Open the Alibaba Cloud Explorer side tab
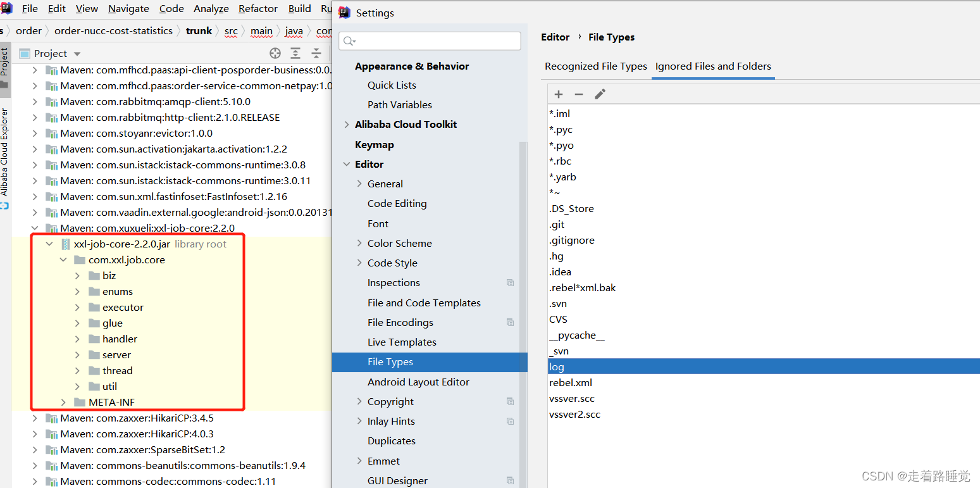Viewport: 980px width, 488px height. [x=5, y=153]
